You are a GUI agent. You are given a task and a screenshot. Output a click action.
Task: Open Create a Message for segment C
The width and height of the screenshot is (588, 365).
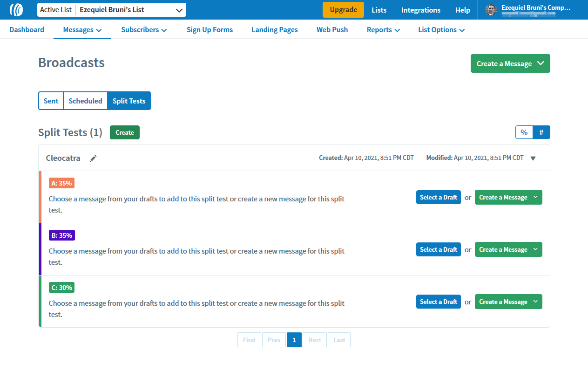tap(508, 302)
